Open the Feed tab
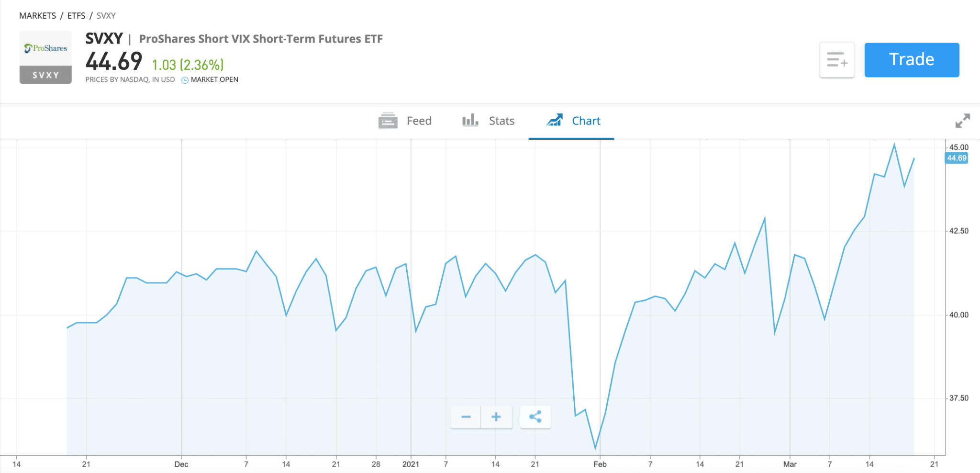Viewport: 980px width, 473px height. [405, 121]
